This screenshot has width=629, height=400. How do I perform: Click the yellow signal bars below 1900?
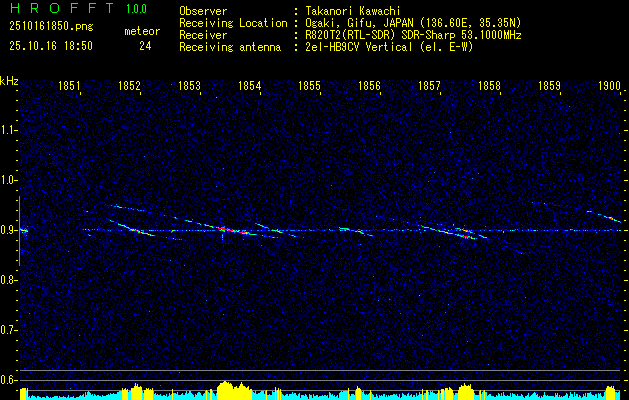[x=610, y=392]
